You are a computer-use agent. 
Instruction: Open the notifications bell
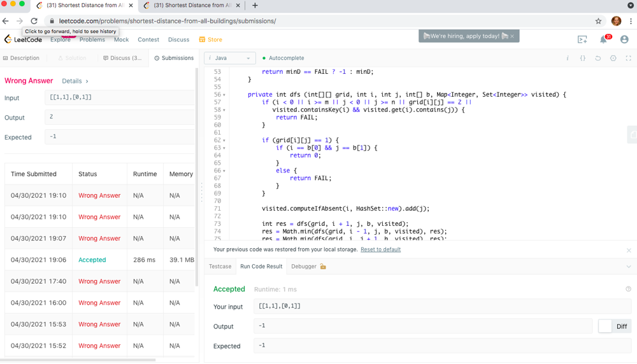click(x=603, y=39)
